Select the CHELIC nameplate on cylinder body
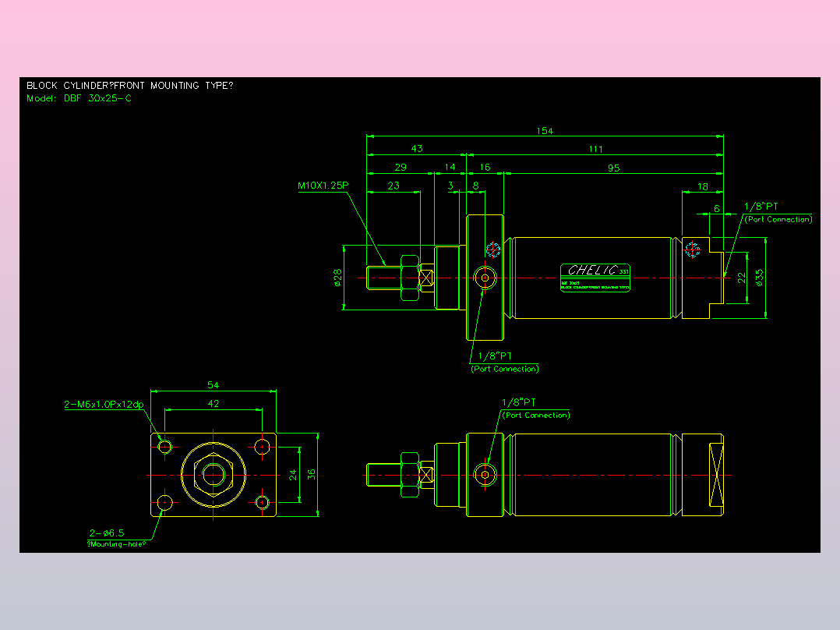Image resolution: width=840 pixels, height=630 pixels. (595, 278)
